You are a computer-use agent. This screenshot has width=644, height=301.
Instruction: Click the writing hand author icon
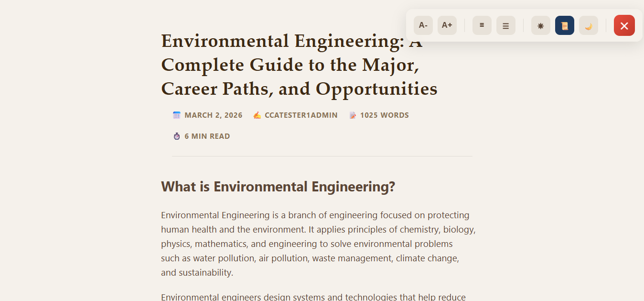[257, 115]
